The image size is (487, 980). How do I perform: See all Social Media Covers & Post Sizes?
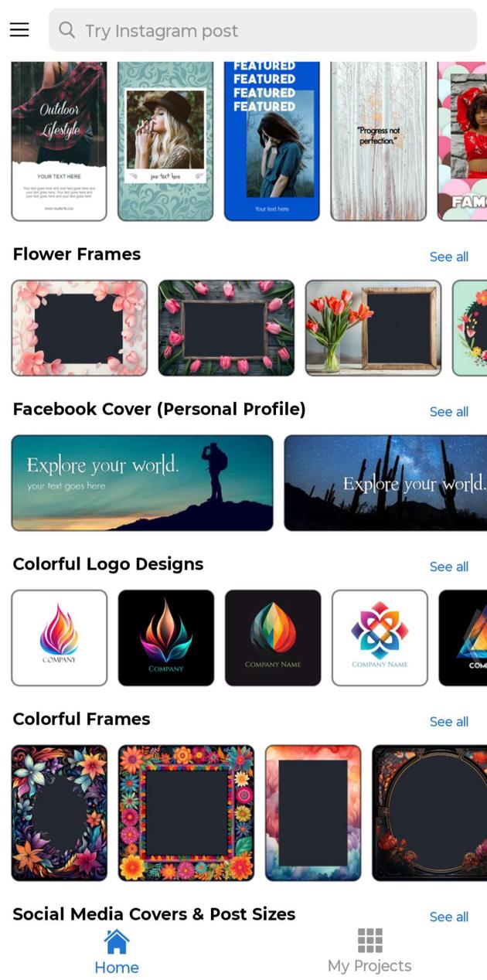point(448,917)
